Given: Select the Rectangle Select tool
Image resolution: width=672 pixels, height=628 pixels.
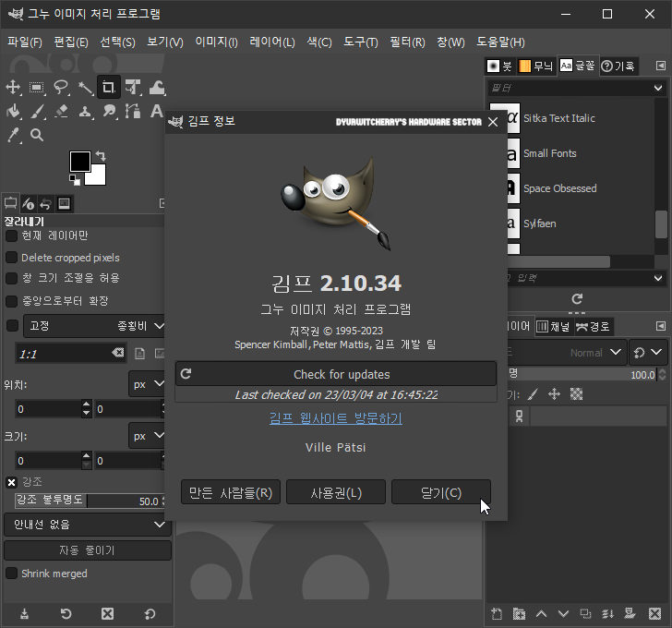Looking at the screenshot, I should tap(37, 88).
